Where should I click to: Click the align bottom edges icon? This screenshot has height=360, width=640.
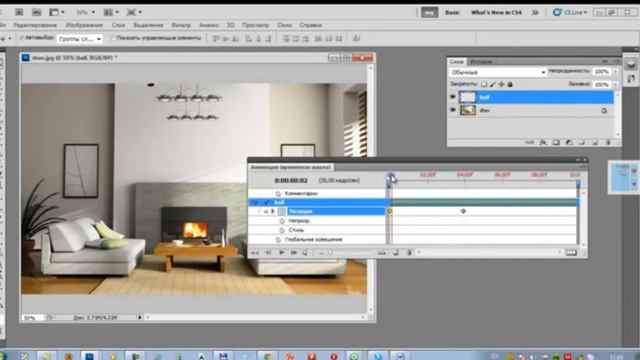[x=236, y=38]
